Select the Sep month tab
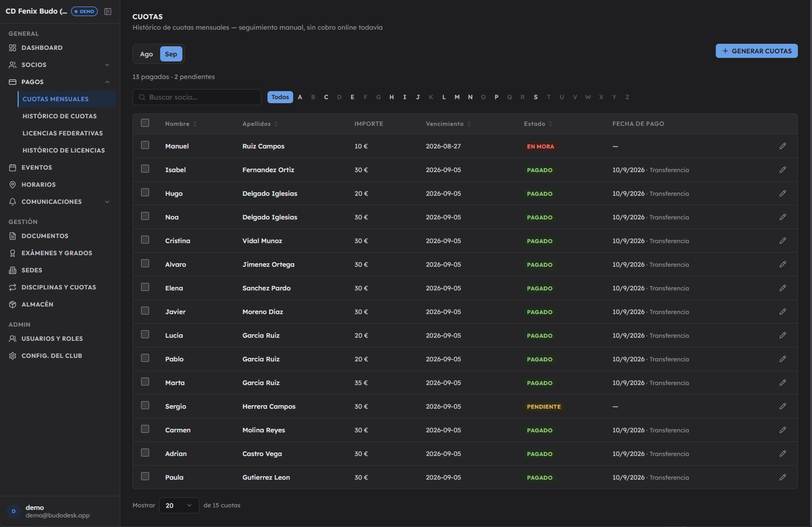 point(171,54)
